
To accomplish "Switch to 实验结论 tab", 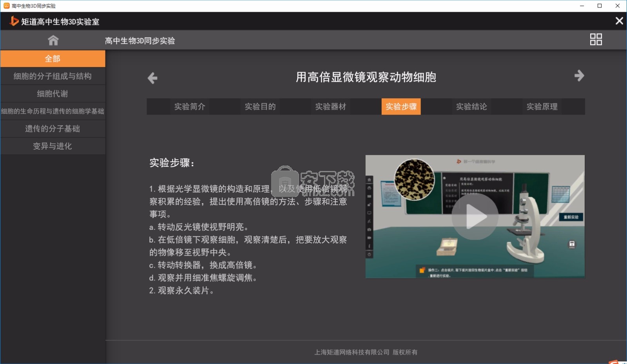I will (471, 106).
